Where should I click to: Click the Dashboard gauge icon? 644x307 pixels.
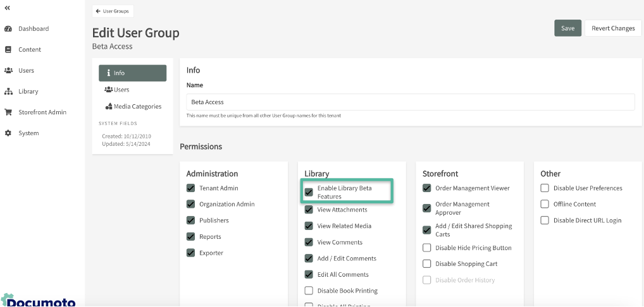[8, 29]
